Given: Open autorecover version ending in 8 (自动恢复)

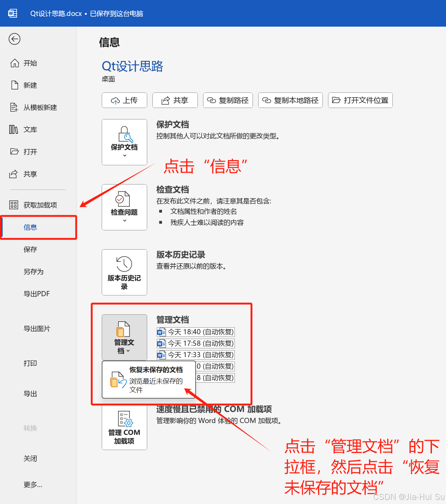Looking at the screenshot, I should coord(215,378).
